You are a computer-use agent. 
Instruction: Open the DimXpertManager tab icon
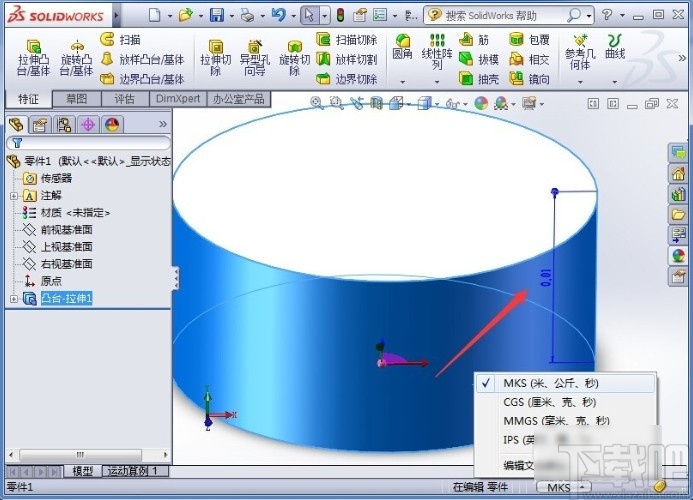tap(88, 125)
